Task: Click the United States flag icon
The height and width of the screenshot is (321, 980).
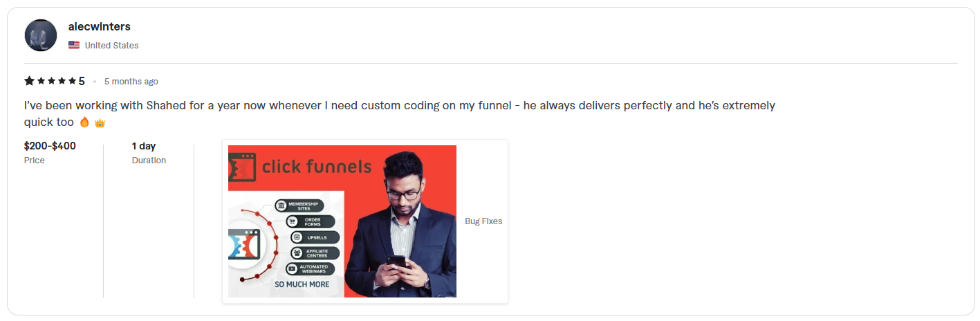Action: pyautogui.click(x=74, y=46)
